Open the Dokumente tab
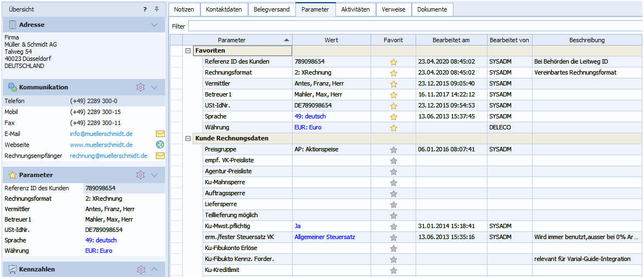Screen dimensions: 644x278 pos(432,9)
